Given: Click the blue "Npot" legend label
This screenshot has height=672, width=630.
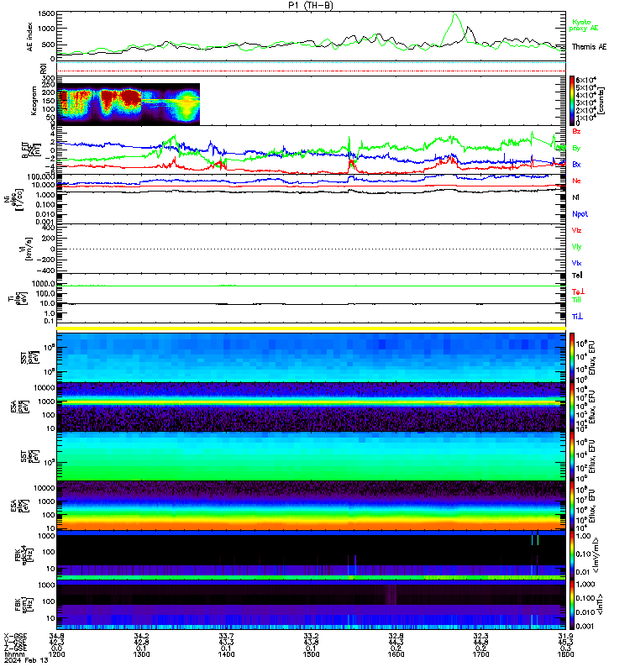Looking at the screenshot, I should 580,214.
